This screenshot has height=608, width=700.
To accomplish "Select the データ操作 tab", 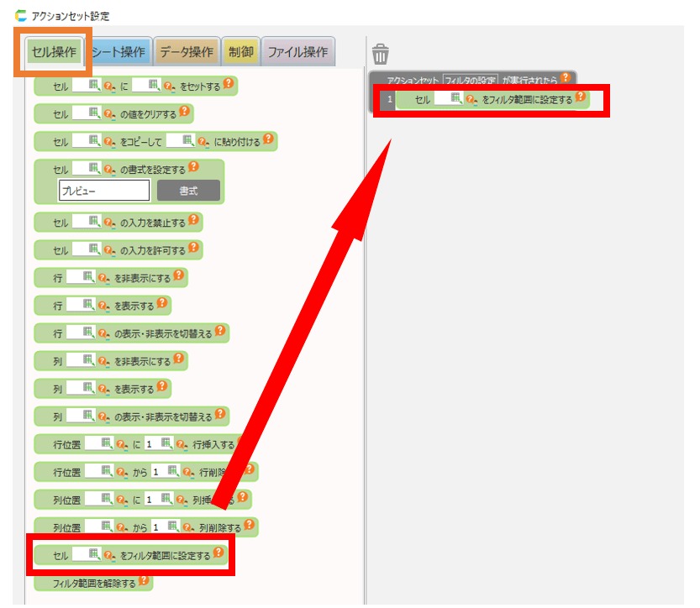I will [187, 52].
